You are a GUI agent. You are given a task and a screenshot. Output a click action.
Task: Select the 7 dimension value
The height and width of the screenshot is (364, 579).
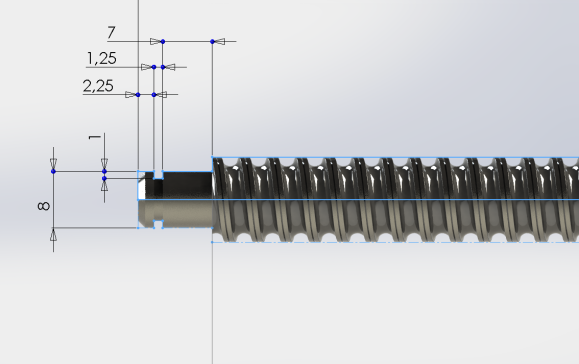112,32
